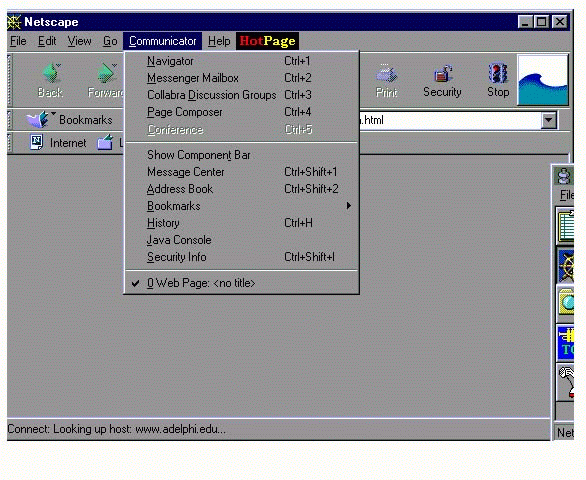Click the Internet personal toolbar link
Image resolution: width=586 pixels, height=480 pixels.
click(x=68, y=143)
